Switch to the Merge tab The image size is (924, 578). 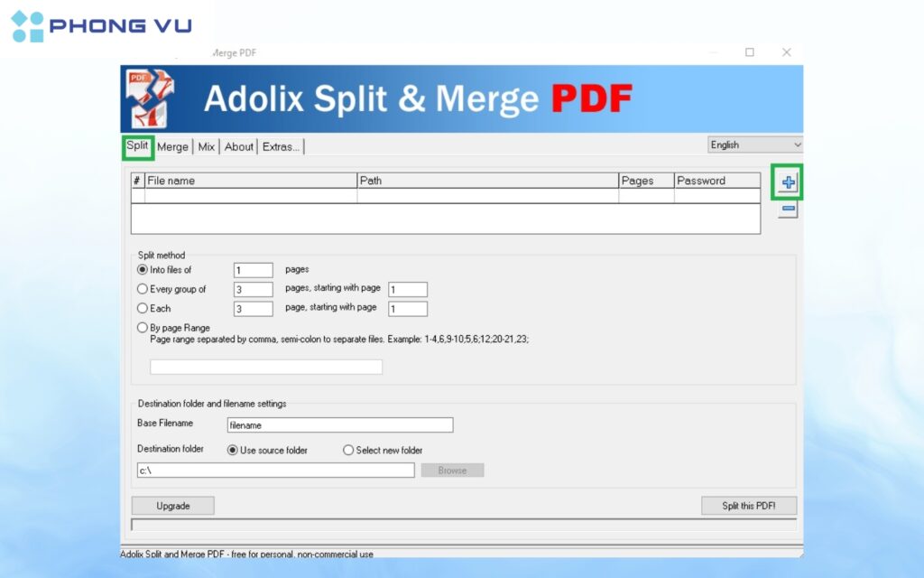coord(172,146)
